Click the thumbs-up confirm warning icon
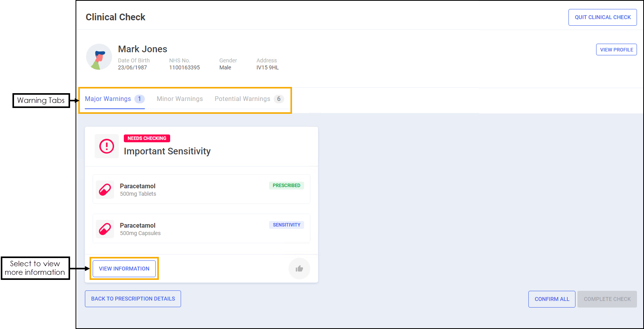 pyautogui.click(x=299, y=269)
